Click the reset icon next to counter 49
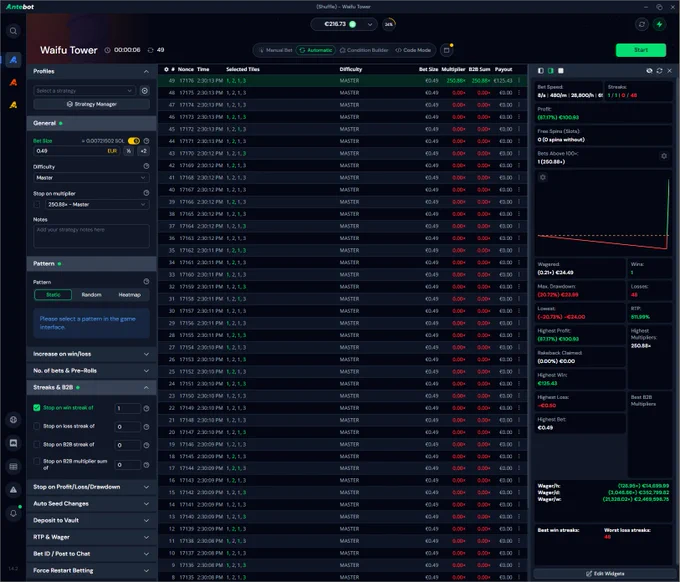The image size is (680, 582). coord(150,50)
